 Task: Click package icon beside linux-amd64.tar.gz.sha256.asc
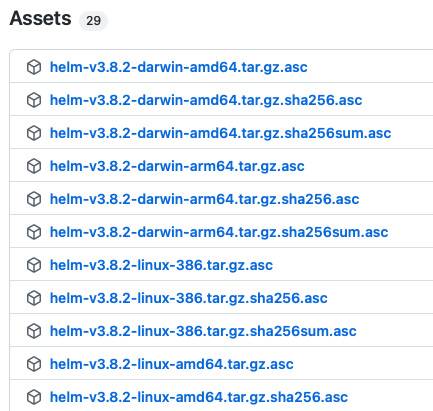(34, 397)
